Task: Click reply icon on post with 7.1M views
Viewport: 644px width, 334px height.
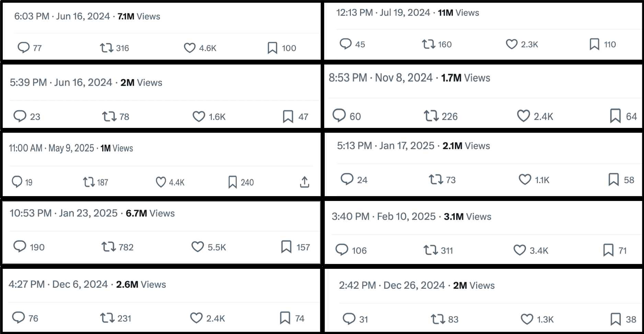Action: pos(23,48)
